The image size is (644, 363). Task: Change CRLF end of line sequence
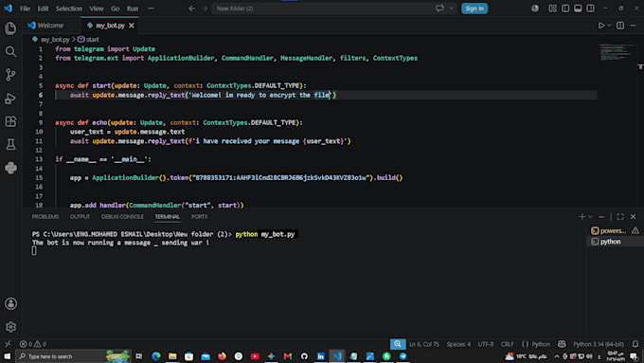pos(507,344)
